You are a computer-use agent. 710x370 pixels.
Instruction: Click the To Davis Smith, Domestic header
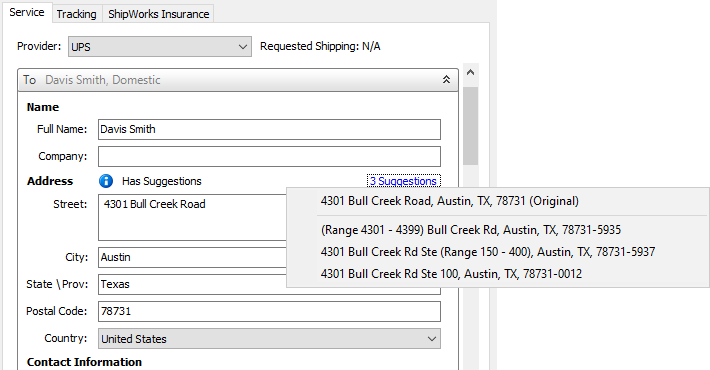pos(238,80)
